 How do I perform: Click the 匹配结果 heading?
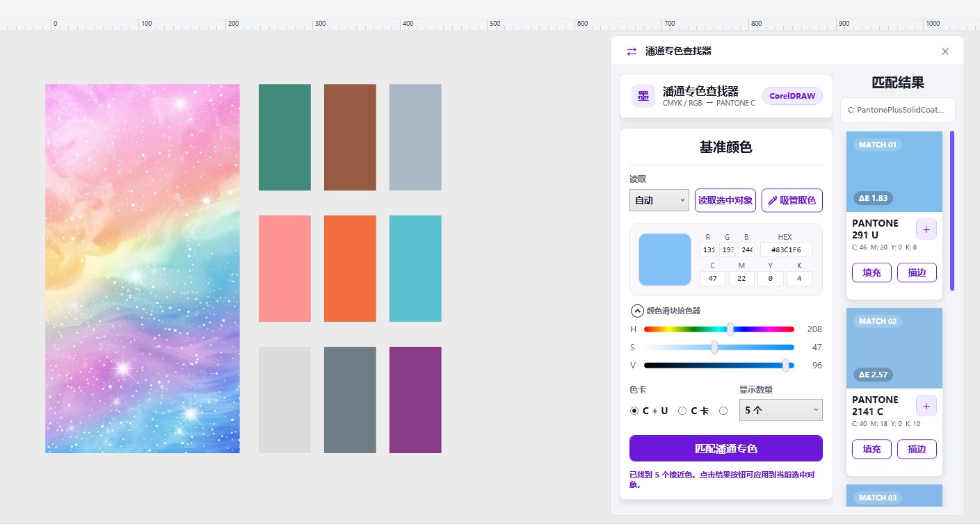click(898, 82)
